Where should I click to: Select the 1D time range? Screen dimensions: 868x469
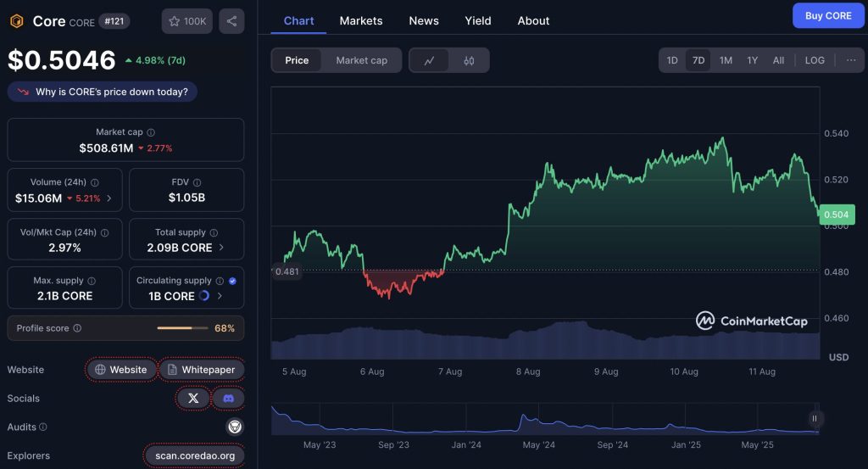pos(672,60)
